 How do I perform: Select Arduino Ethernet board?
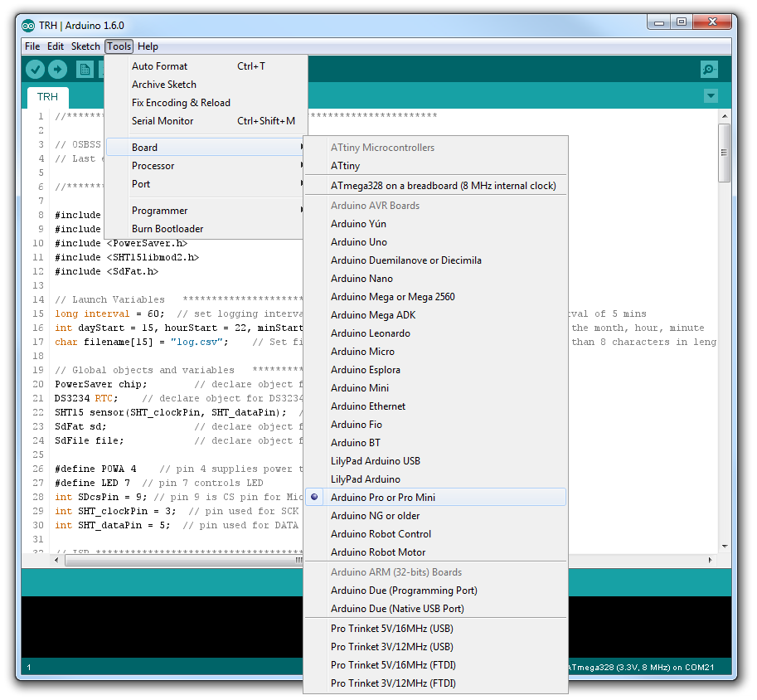(435, 406)
